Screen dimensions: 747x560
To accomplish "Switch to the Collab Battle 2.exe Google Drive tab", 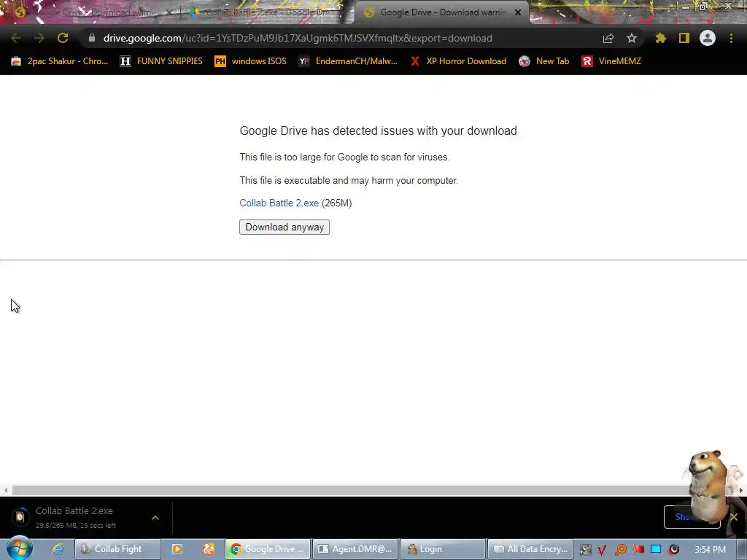I will point(264,13).
